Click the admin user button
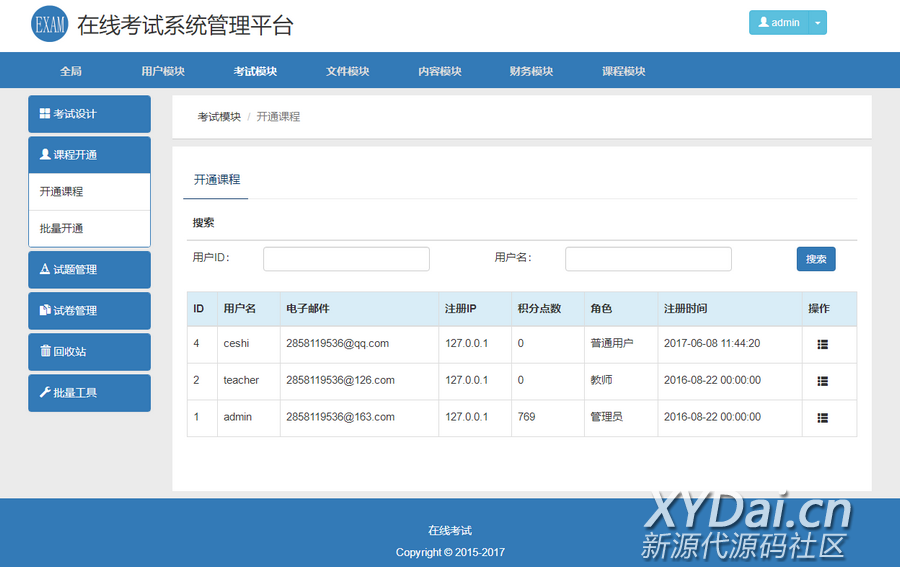Screen dimensions: 900x567 coord(779,23)
